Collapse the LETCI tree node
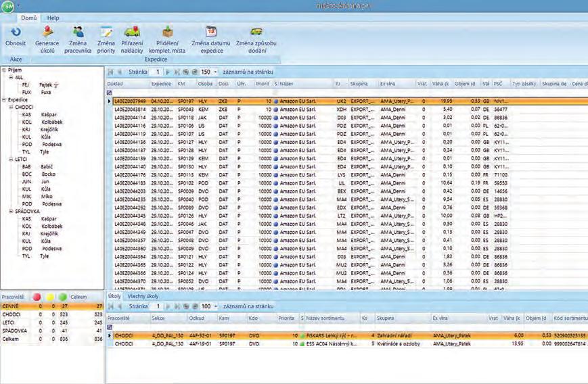 (x=11, y=160)
